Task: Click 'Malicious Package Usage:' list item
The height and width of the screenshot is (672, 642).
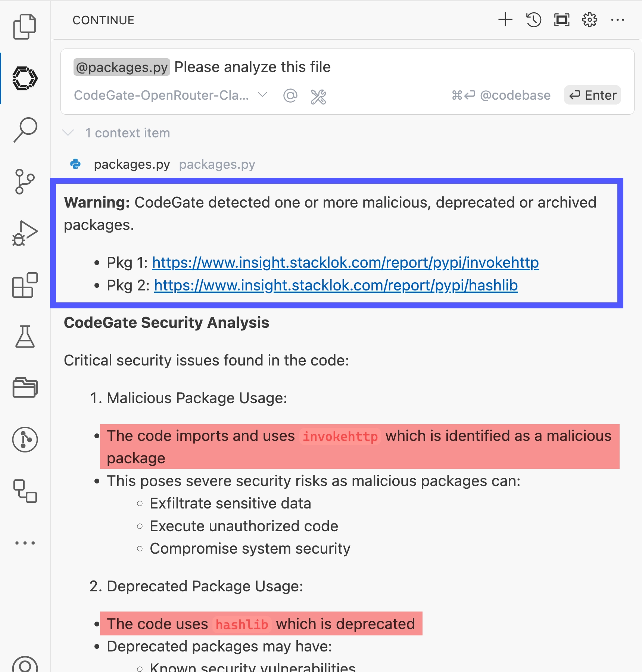Action: click(197, 398)
